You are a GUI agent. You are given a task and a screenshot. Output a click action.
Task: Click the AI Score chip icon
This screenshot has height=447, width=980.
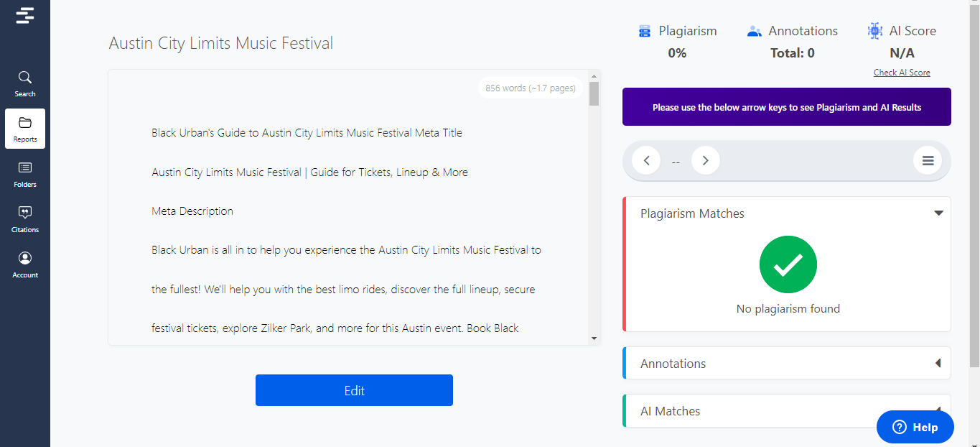(x=874, y=31)
